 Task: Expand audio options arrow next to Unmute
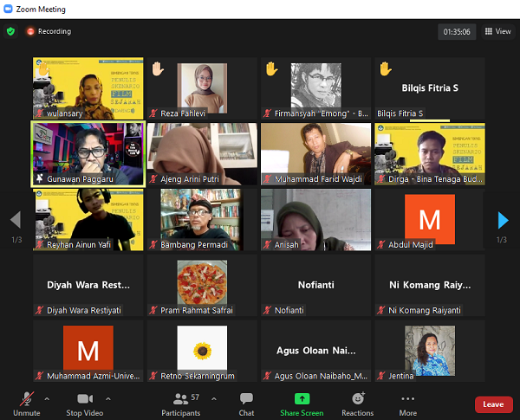pyautogui.click(x=47, y=399)
